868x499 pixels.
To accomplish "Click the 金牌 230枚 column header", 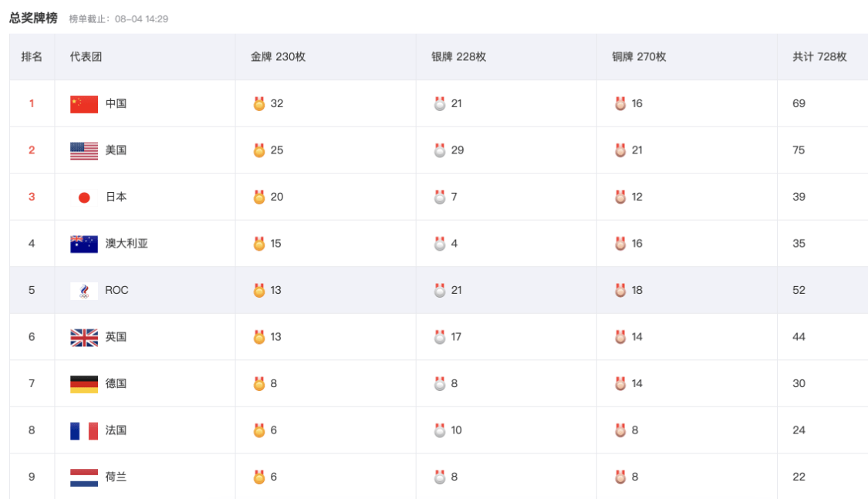I will click(x=278, y=56).
